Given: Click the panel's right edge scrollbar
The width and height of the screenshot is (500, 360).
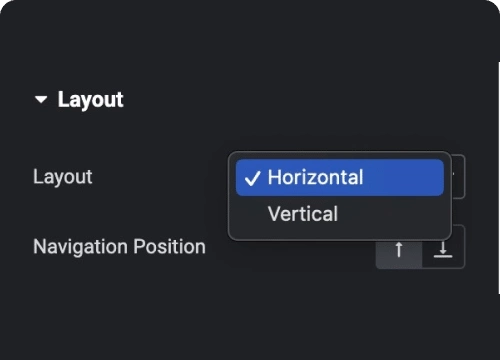Looking at the screenshot, I should tap(499, 178).
